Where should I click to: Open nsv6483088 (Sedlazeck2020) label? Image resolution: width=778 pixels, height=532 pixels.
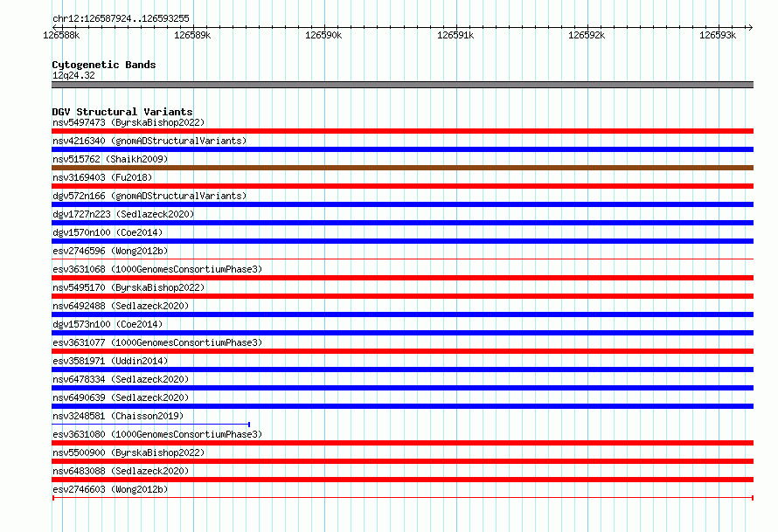[x=121, y=471]
